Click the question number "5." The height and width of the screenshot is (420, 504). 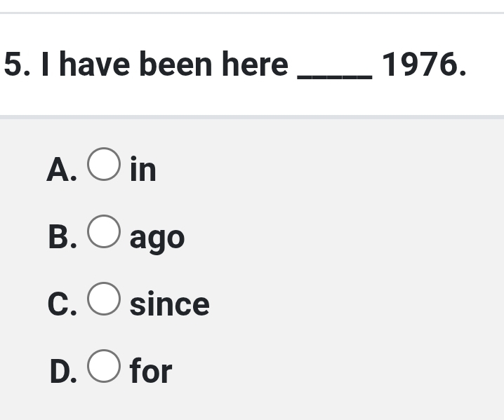pyautogui.click(x=17, y=65)
